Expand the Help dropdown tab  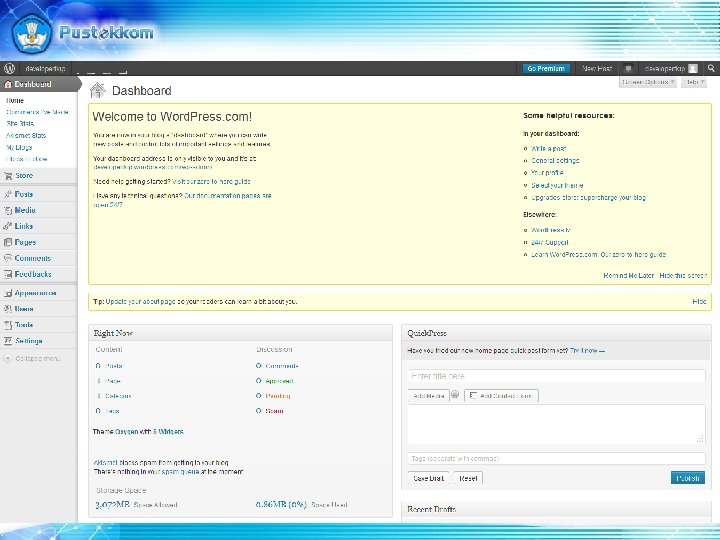tap(694, 82)
